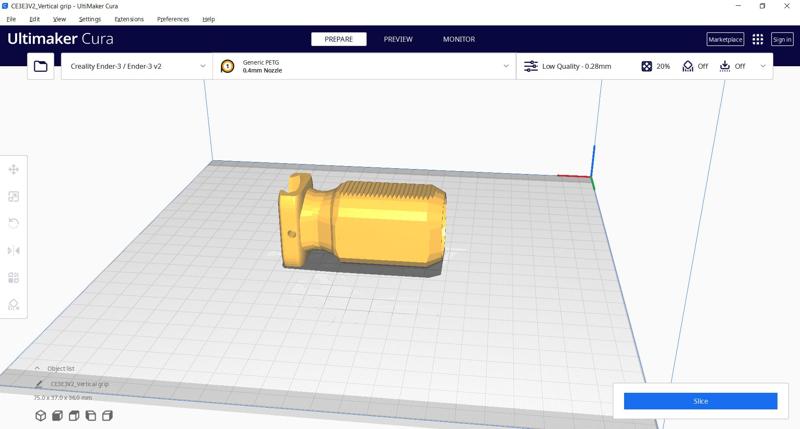The image size is (800, 429).
Task: Expand the print settings panel chevron
Action: click(x=763, y=66)
